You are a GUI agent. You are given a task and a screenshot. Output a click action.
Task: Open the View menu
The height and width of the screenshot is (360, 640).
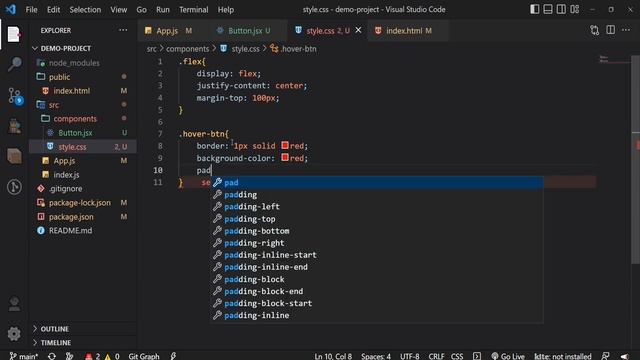point(118,9)
